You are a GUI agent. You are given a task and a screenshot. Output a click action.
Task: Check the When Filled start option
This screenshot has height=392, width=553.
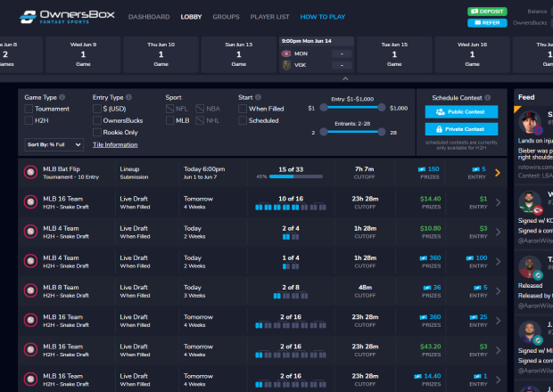243,109
